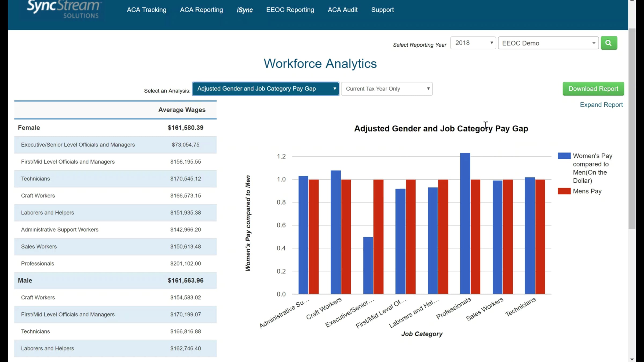Click the blue Executive/Senior bar in the chart
This screenshot has width=644, height=362.
coord(368,265)
